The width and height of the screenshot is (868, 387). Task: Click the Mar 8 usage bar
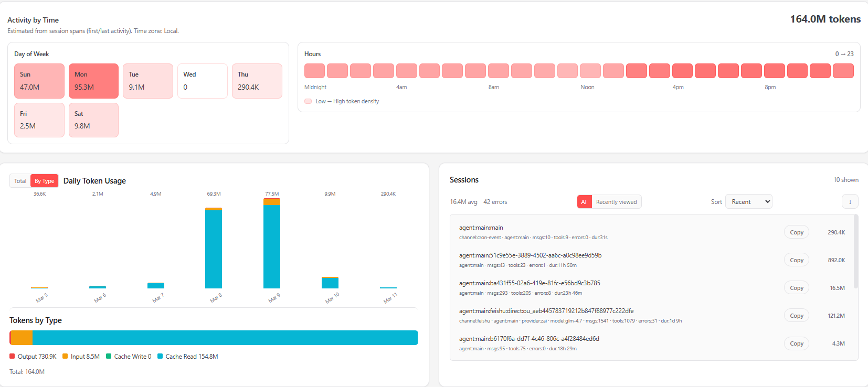coord(214,249)
